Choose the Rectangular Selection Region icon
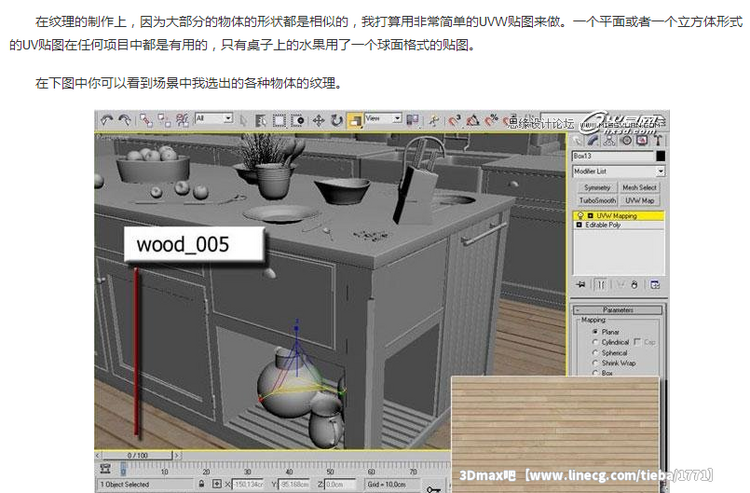The height and width of the screenshot is (493, 750). (279, 119)
